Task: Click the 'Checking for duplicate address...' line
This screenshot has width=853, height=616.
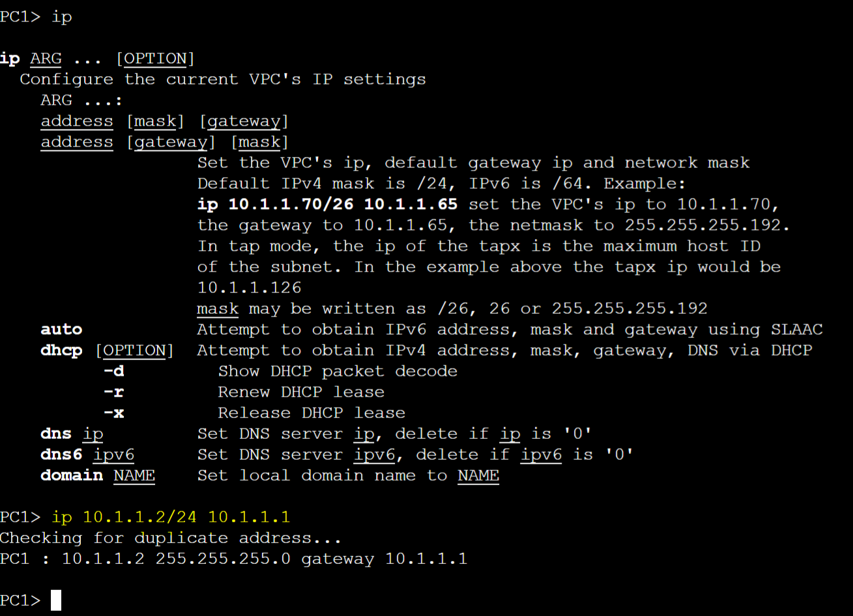Action: 171,538
